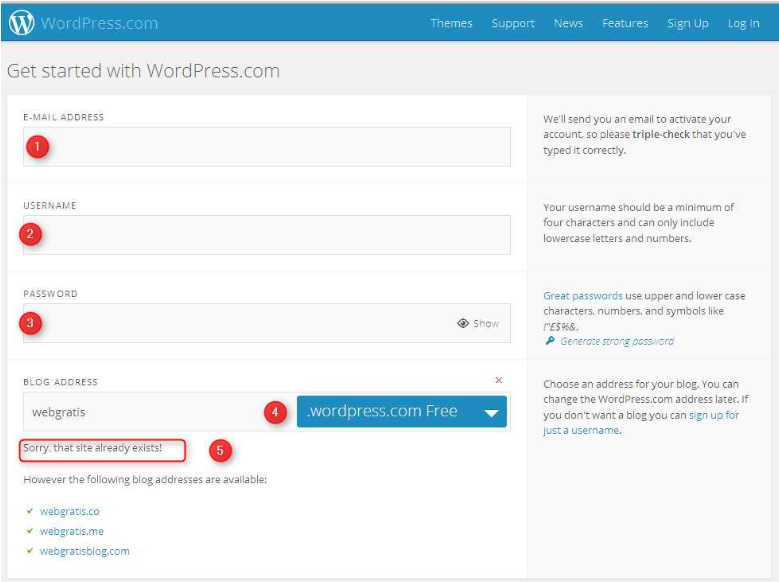Choose the webgratisblog.com suggested address
This screenshot has width=779, height=582.
(x=84, y=551)
